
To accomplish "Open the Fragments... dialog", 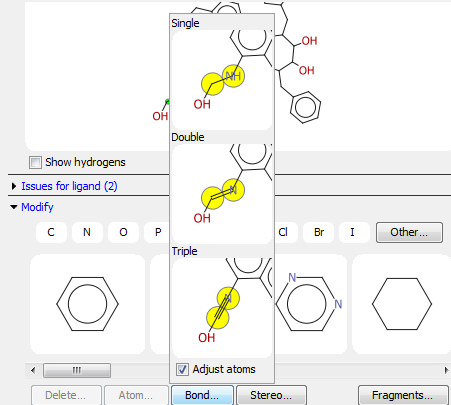I will (x=403, y=395).
